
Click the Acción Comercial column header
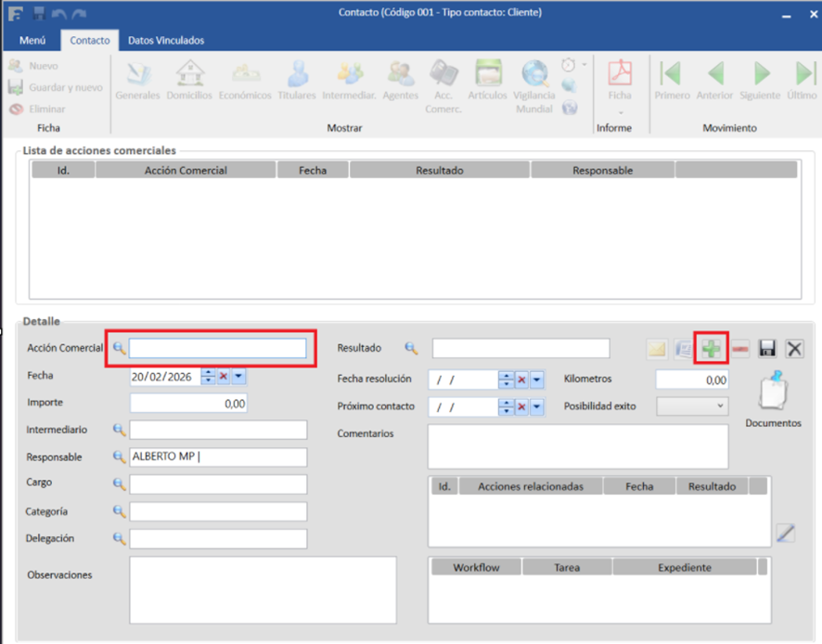[x=186, y=171]
